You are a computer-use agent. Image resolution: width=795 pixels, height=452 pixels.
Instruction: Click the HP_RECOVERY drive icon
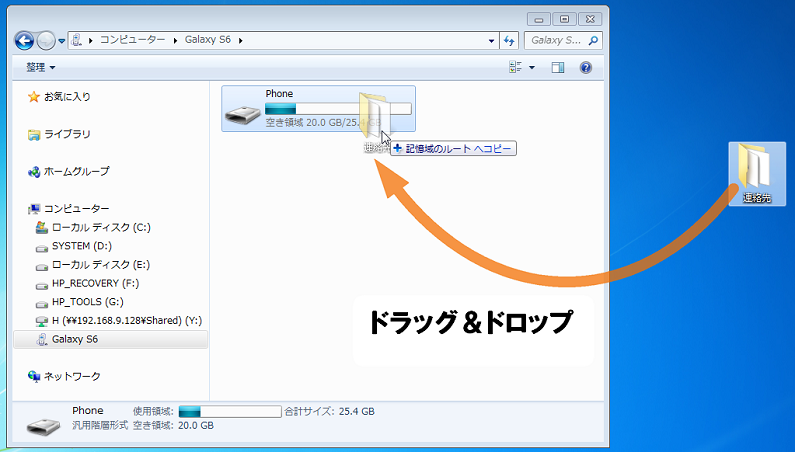click(x=42, y=286)
